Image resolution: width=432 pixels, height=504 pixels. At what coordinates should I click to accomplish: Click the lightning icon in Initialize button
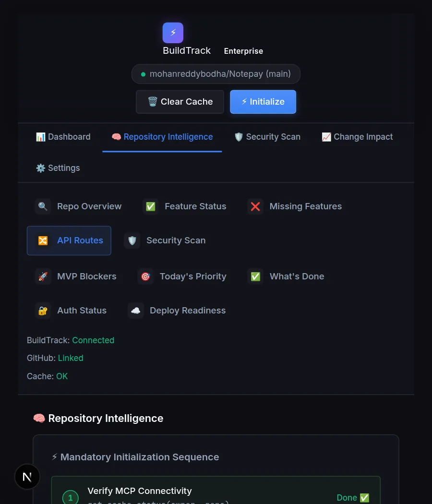coord(244,102)
